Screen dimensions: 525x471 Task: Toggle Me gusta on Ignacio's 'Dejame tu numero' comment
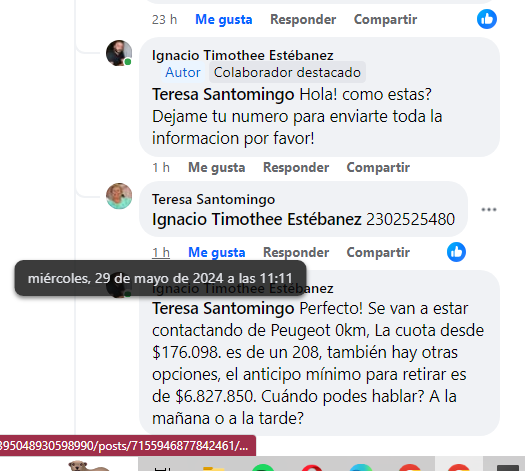[217, 167]
